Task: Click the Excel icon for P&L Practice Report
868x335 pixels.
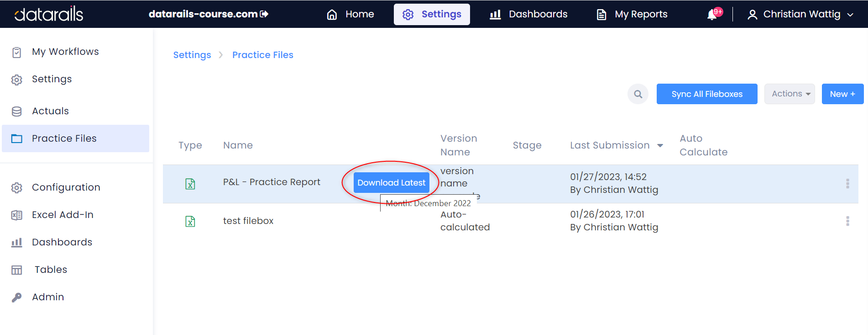Action: [190, 184]
